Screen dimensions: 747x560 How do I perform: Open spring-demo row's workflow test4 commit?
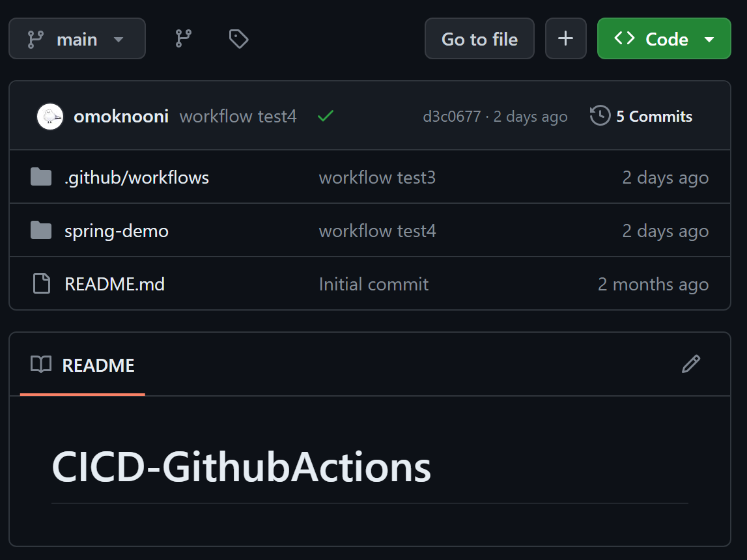(x=377, y=231)
